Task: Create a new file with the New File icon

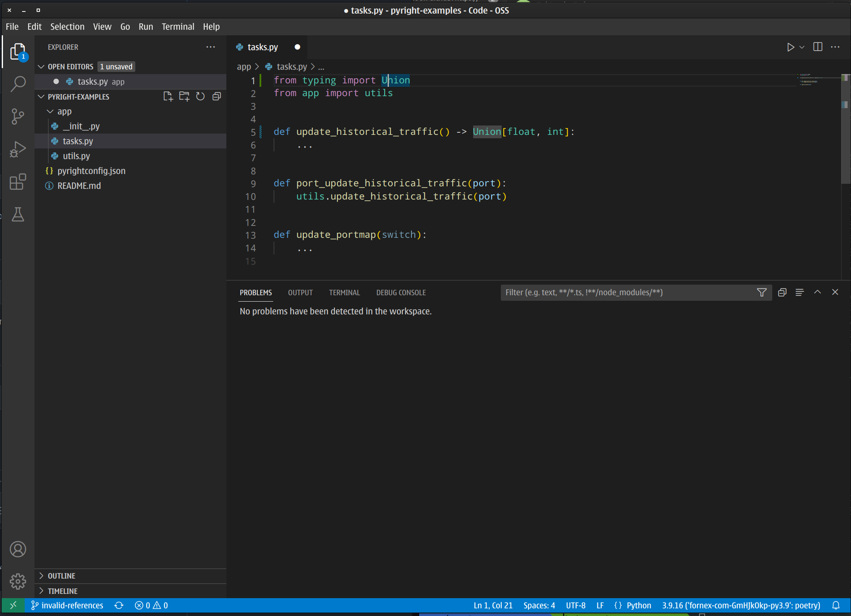Action: 168,97
